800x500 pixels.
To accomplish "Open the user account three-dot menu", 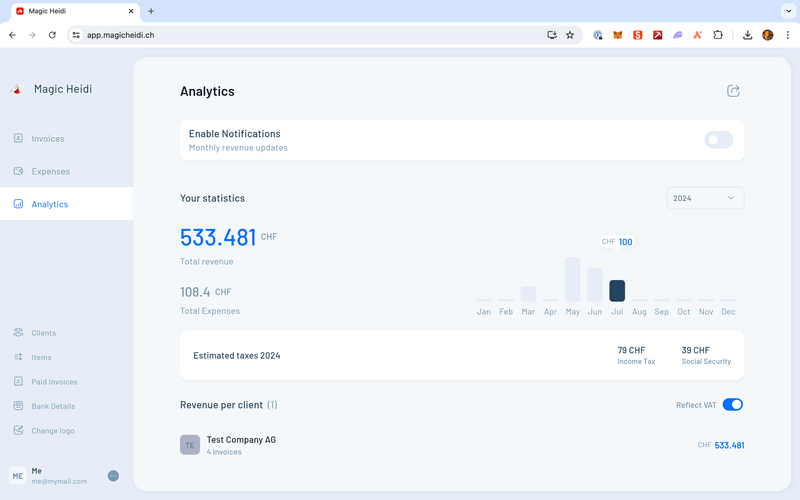I will click(x=113, y=476).
